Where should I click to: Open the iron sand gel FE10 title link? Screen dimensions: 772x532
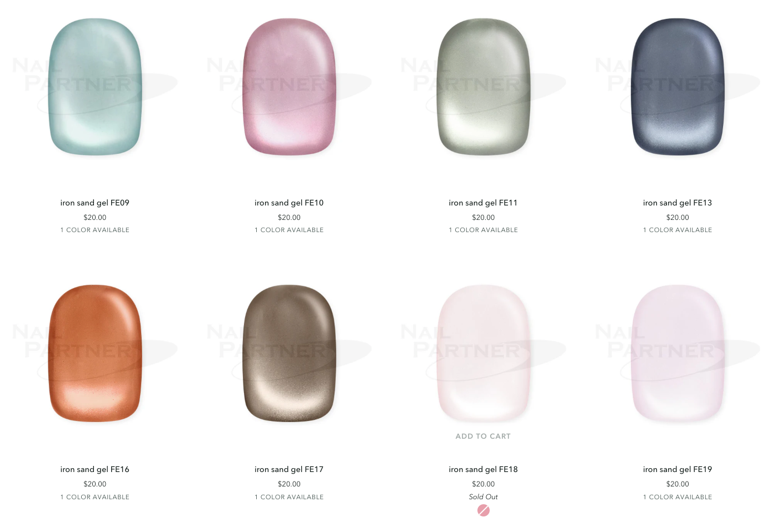click(x=289, y=203)
